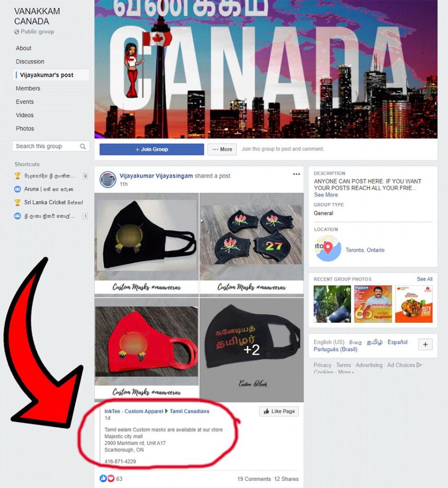Click the Aruna group shortcut icon
The width and height of the screenshot is (448, 488).
point(18,189)
